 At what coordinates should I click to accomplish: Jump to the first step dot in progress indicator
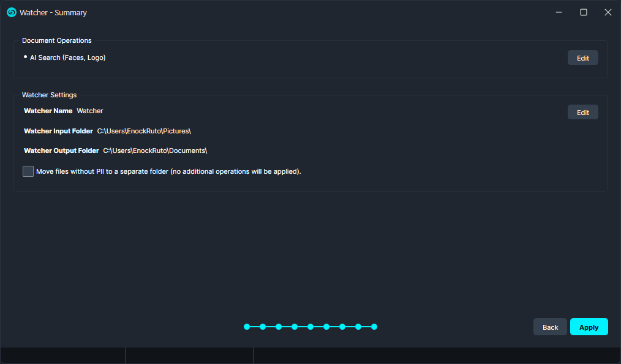click(247, 327)
